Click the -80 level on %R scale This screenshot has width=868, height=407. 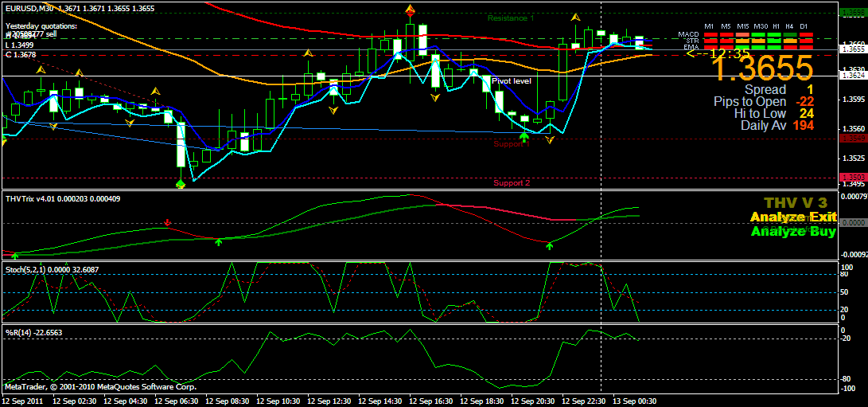(847, 379)
